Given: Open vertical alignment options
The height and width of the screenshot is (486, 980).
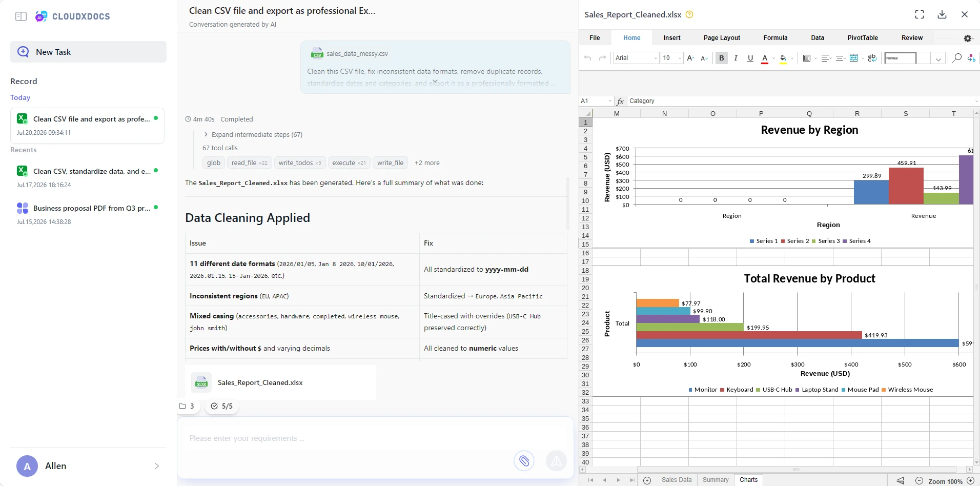Looking at the screenshot, I should click(840, 58).
